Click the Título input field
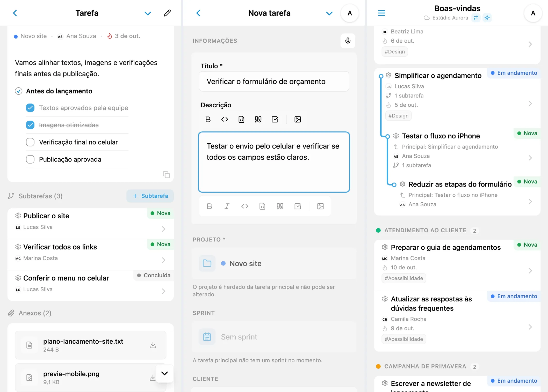The height and width of the screenshot is (392, 548). tap(274, 82)
